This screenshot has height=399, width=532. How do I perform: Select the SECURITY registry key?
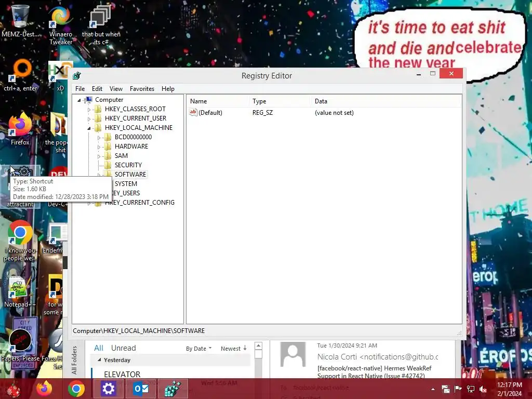click(128, 165)
